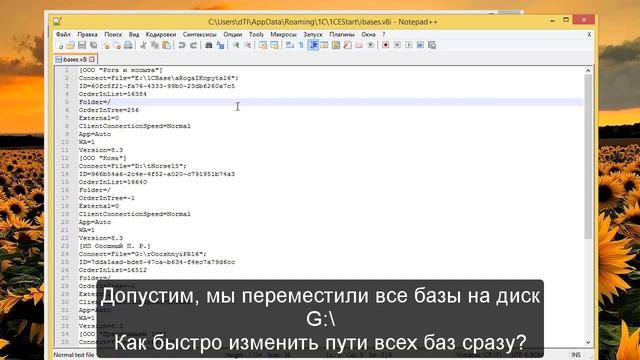The width and height of the screenshot is (640, 360).
Task: Start macro recording with red dot icon
Action: pos(386,45)
